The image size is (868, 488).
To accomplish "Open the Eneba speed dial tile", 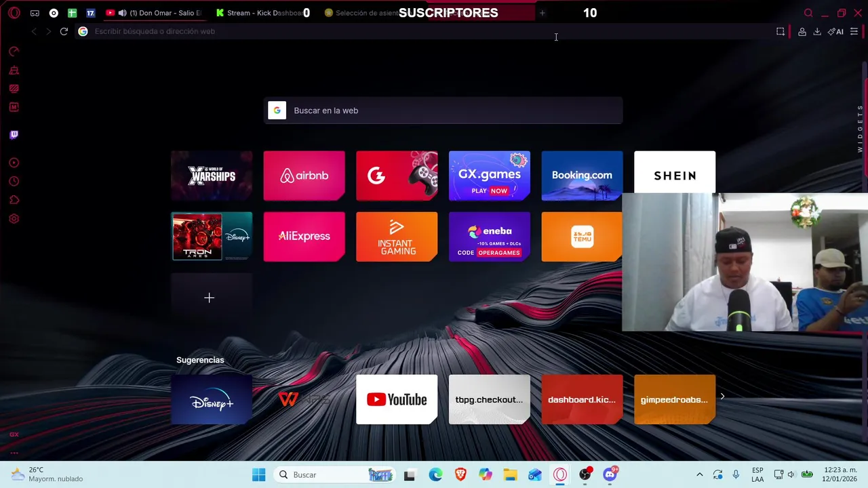I will click(490, 237).
